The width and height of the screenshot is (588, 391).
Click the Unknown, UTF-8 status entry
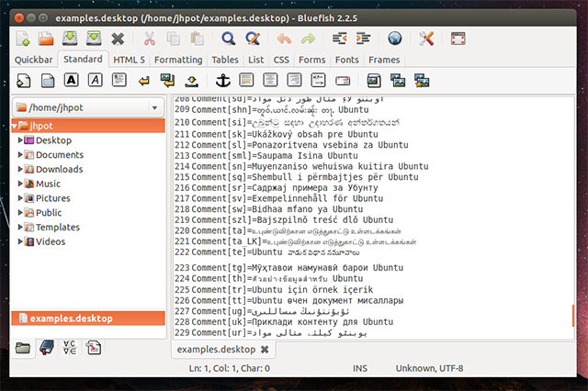pyautogui.click(x=429, y=369)
